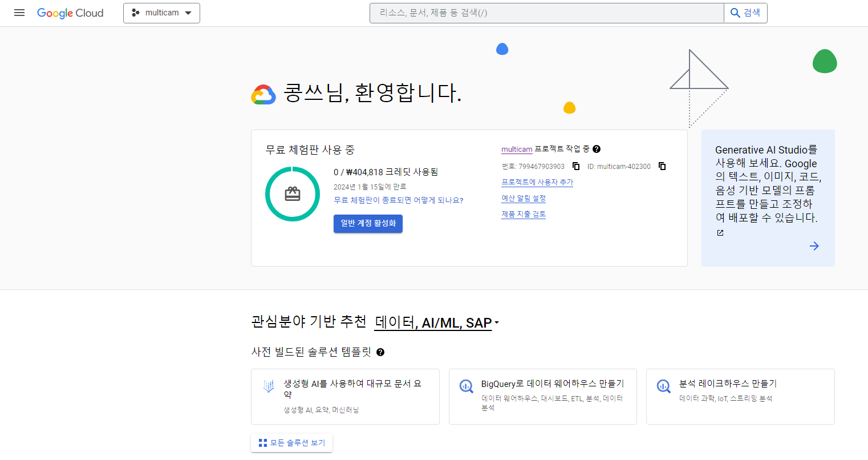Click the external link icon in Generative AI card

point(720,233)
